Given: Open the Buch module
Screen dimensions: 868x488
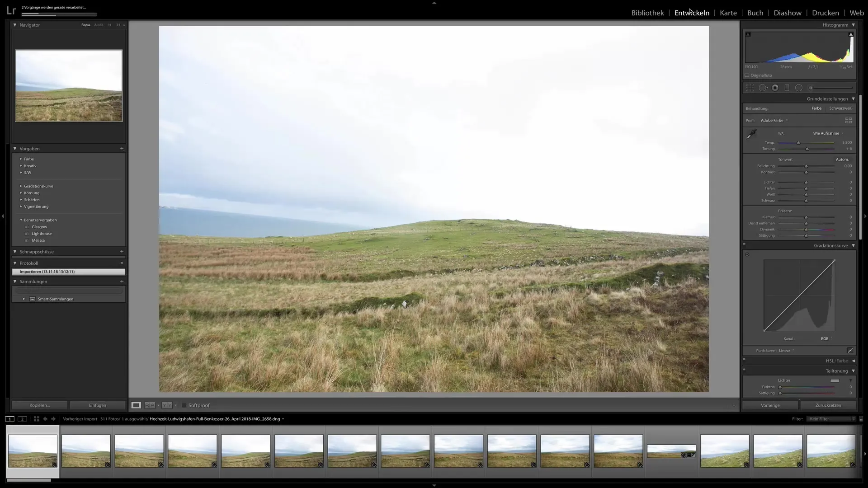Looking at the screenshot, I should (755, 13).
